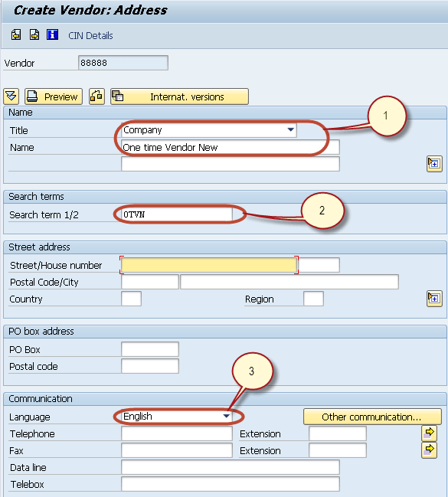Click the next screen icon in toolbar
This screenshot has width=448, height=497.
coord(34,34)
